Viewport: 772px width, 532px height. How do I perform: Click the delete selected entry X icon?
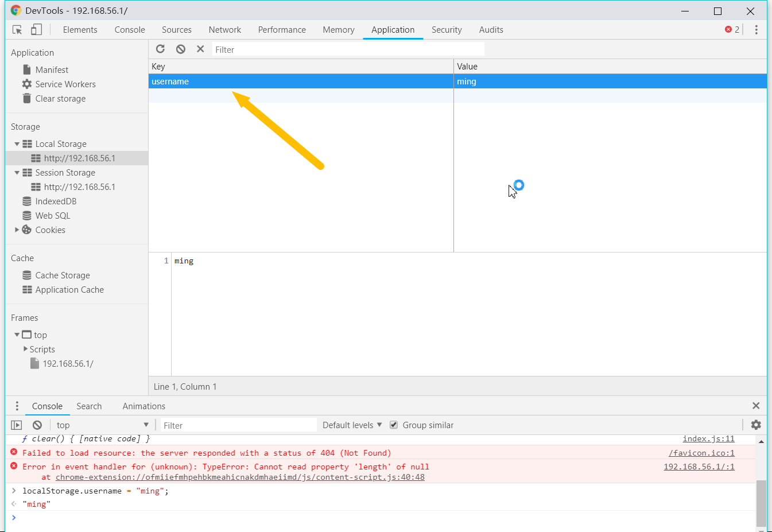click(200, 49)
